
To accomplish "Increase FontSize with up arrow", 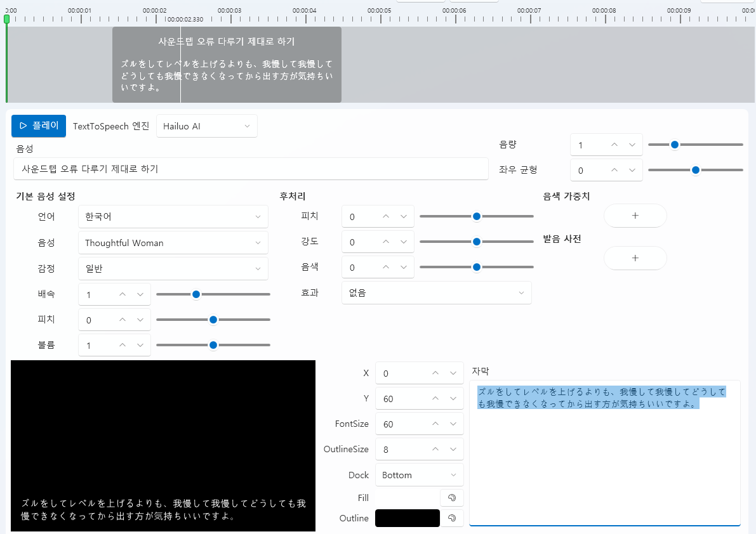I will 435,424.
